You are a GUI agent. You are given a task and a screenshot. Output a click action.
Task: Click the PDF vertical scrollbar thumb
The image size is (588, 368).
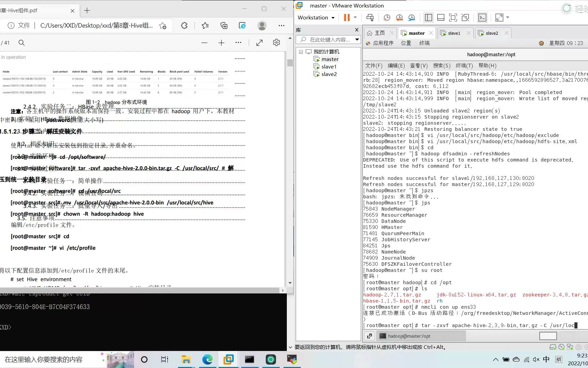click(290, 63)
